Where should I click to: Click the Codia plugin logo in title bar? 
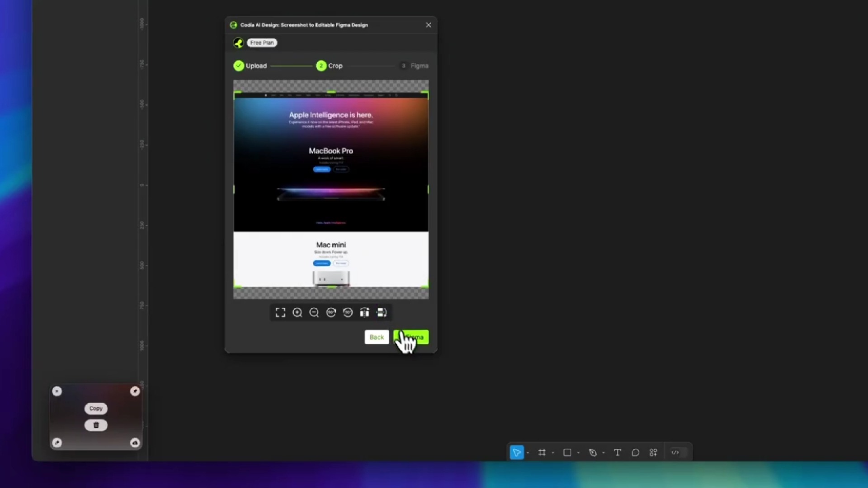point(233,25)
